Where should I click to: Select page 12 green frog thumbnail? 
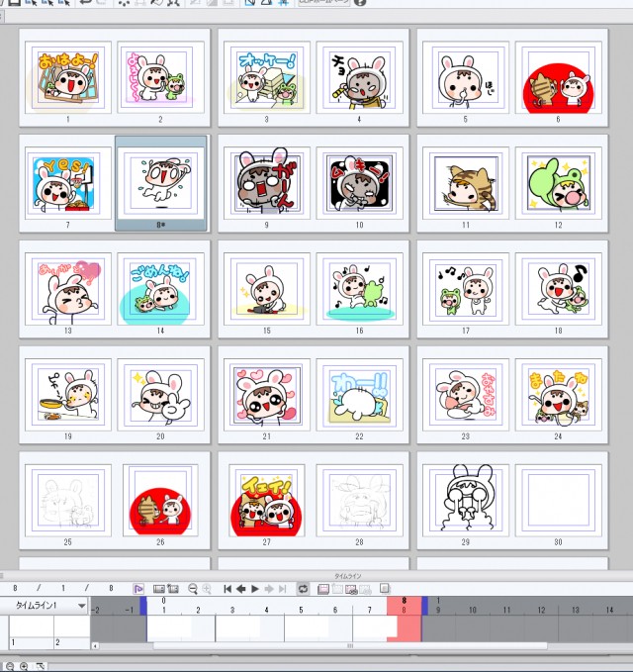tap(558, 183)
